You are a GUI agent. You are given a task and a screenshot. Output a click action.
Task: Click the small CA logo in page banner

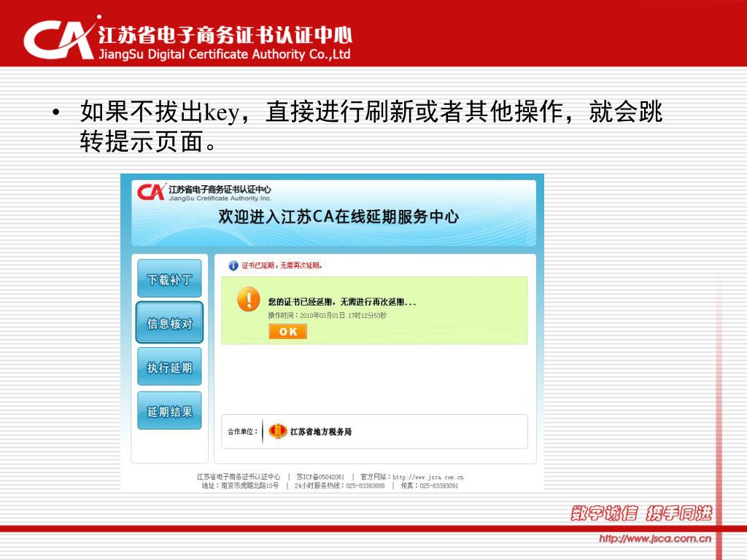pyautogui.click(x=152, y=192)
